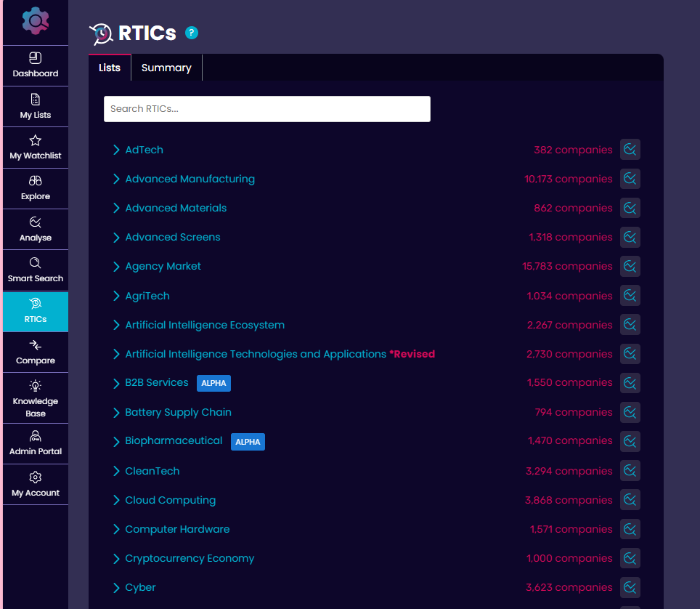700x609 pixels.
Task: Expand the Advanced Manufacturing chevron
Action: (116, 179)
